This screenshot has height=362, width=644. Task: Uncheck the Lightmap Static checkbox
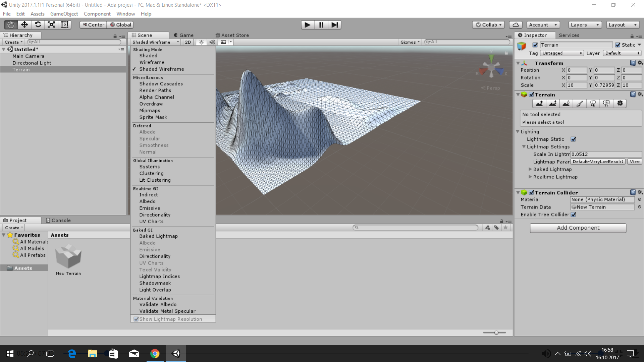pyautogui.click(x=573, y=139)
